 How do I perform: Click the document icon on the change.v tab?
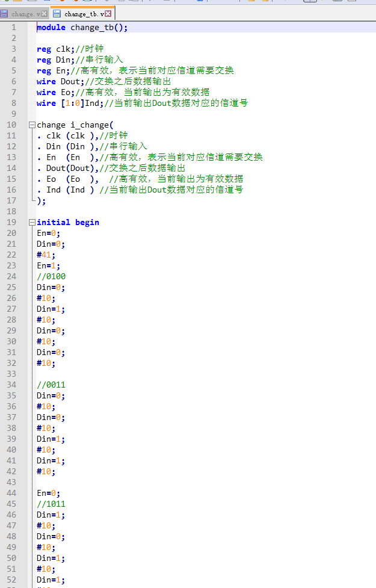(5, 13)
